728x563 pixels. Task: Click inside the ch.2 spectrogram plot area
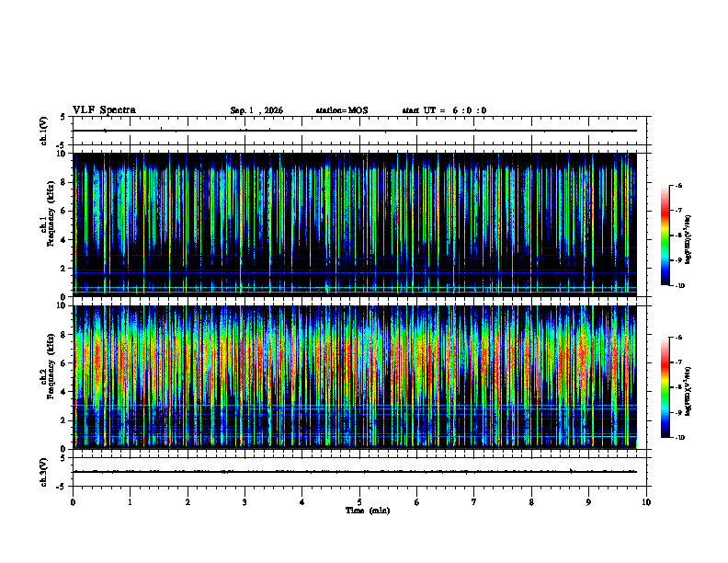point(355,377)
